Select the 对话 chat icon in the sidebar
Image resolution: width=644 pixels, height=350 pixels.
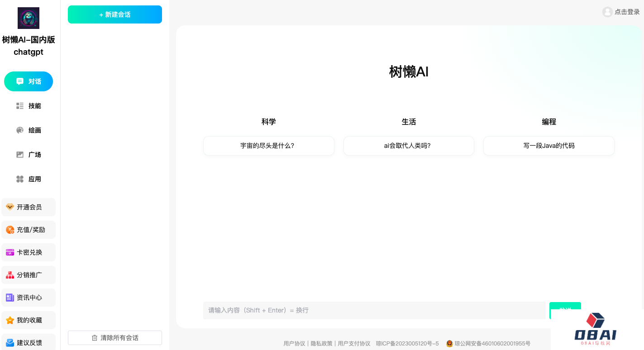29,81
